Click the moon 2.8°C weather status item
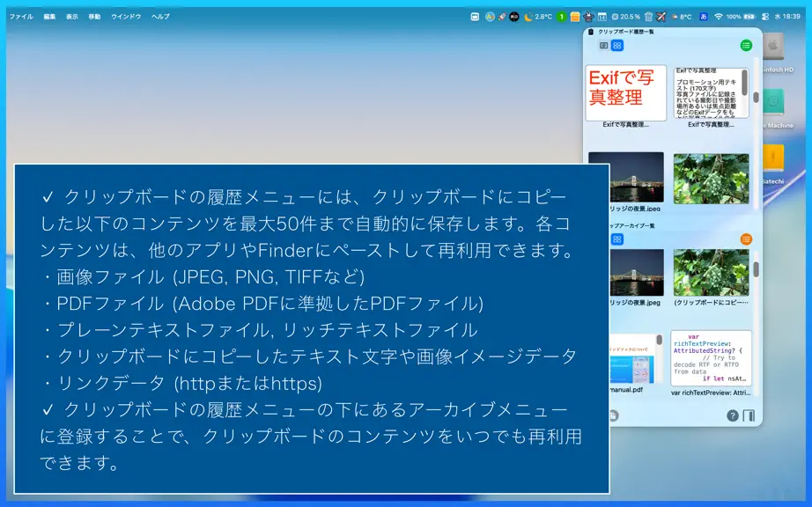The image size is (812, 507). tap(538, 17)
